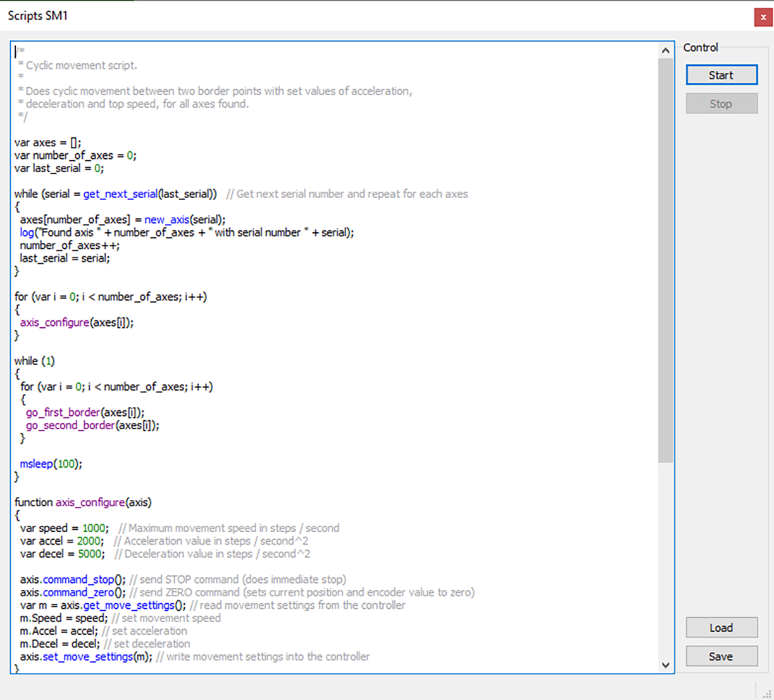Image resolution: width=774 pixels, height=700 pixels.
Task: Click the go_first_border call text
Action: tap(63, 412)
